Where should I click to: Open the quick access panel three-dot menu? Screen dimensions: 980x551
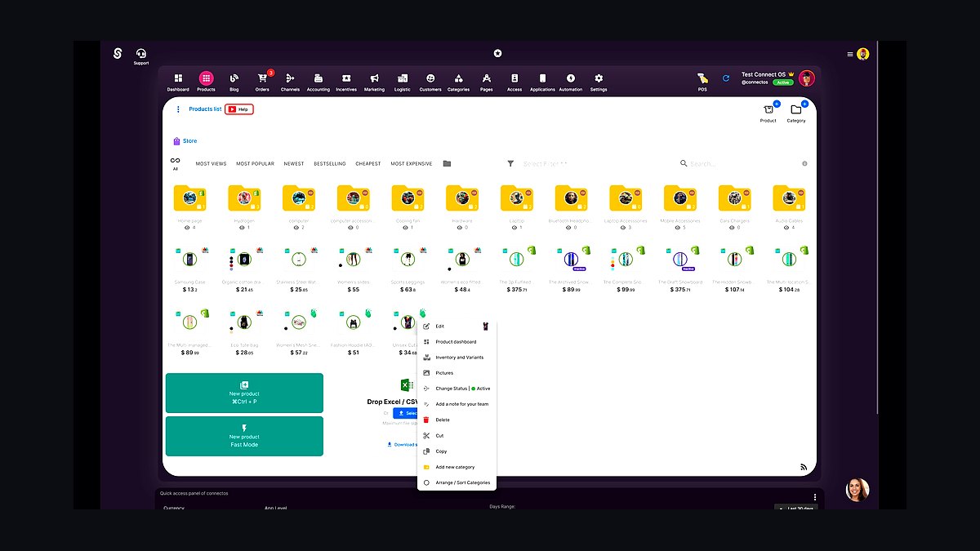coord(814,497)
